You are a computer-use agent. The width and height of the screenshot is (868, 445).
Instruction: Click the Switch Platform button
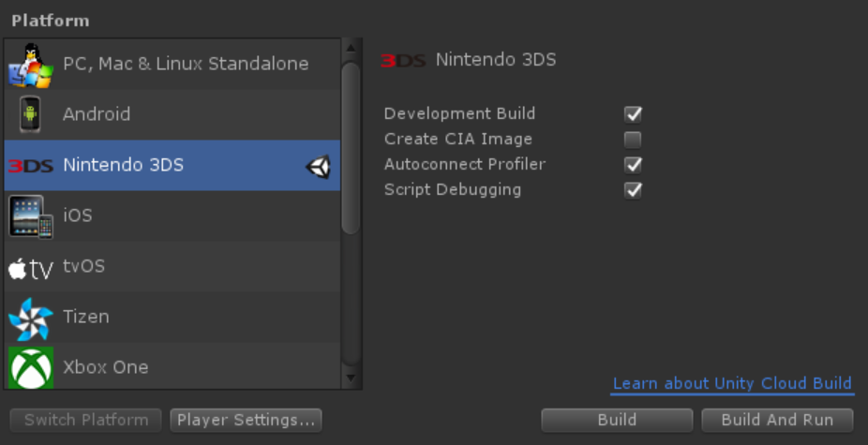coord(86,420)
